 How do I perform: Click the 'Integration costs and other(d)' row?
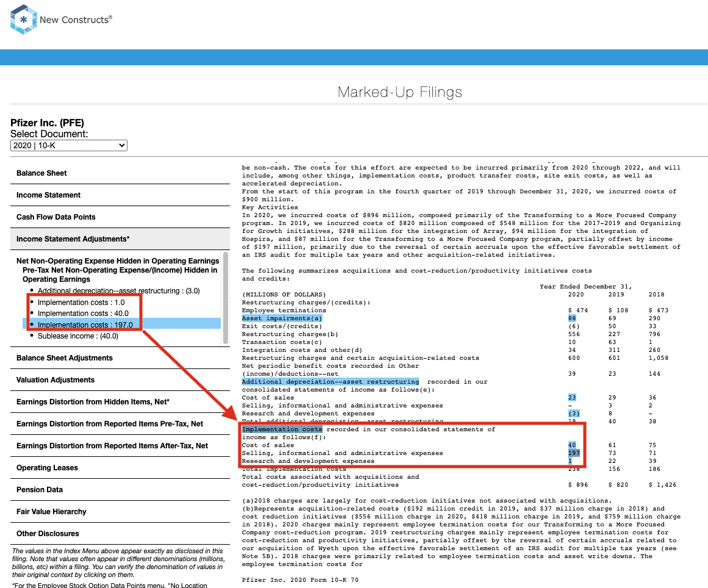302,350
